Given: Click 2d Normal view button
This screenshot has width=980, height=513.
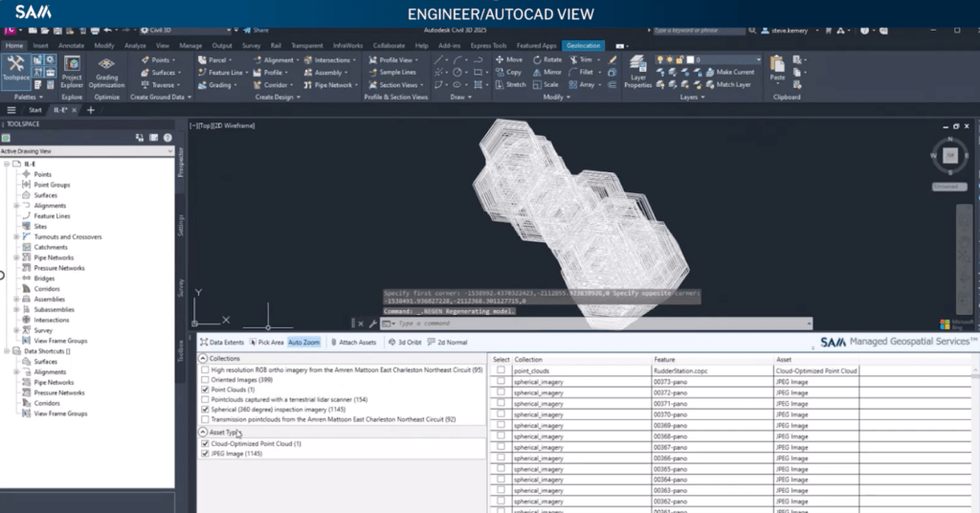Looking at the screenshot, I should click(x=447, y=343).
